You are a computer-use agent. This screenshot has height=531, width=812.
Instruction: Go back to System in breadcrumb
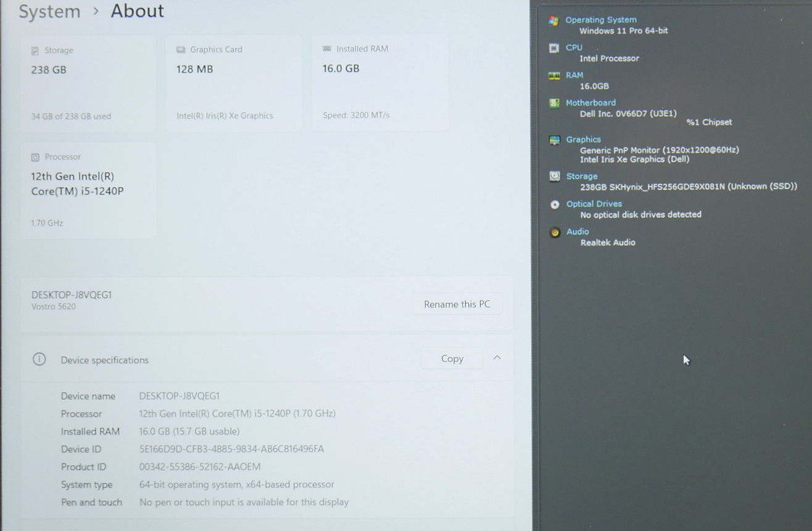[49, 12]
